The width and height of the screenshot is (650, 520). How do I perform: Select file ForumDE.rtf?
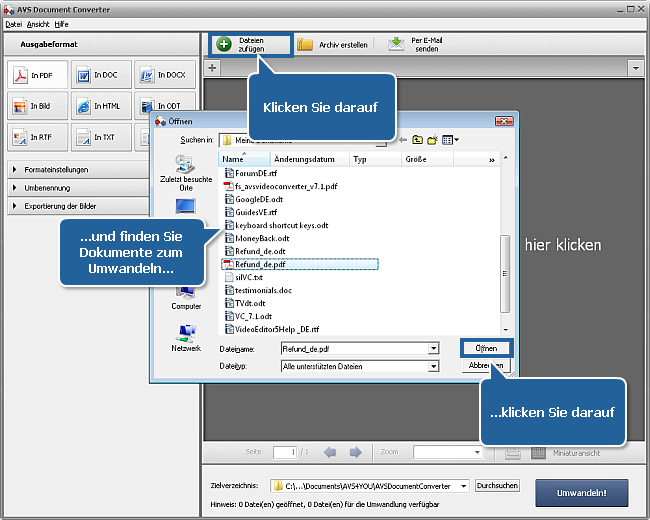point(251,173)
